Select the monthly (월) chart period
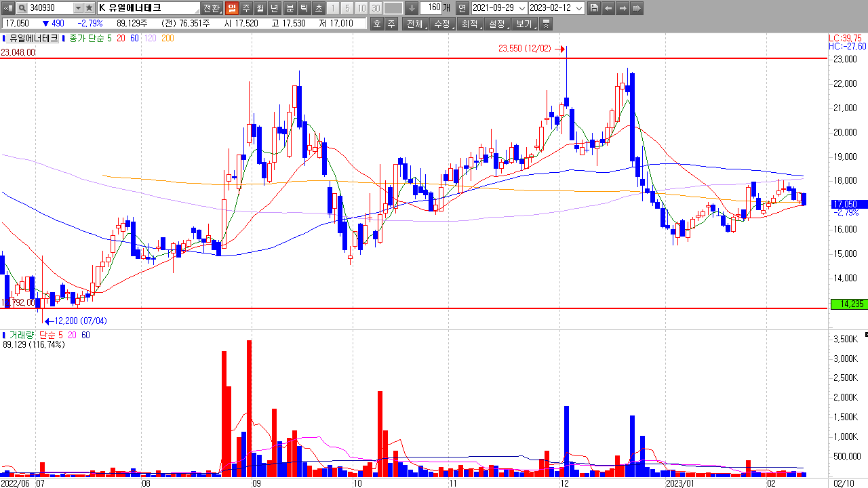This screenshot has width=868, height=488. 260,8
